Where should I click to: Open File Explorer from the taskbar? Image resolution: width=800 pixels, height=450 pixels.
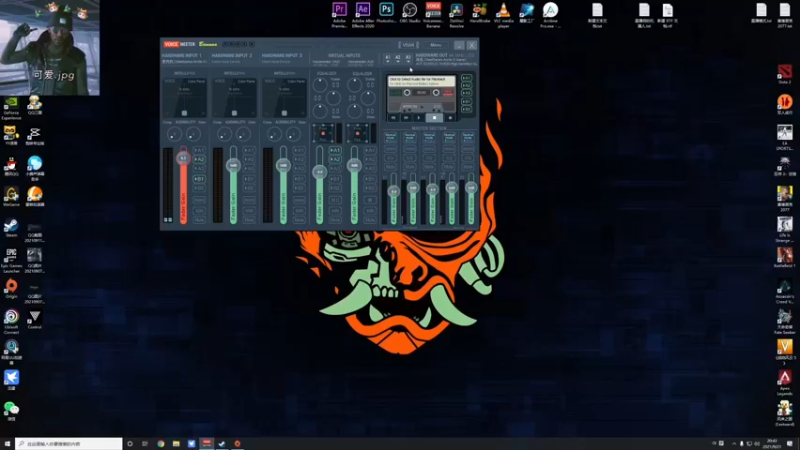176,444
